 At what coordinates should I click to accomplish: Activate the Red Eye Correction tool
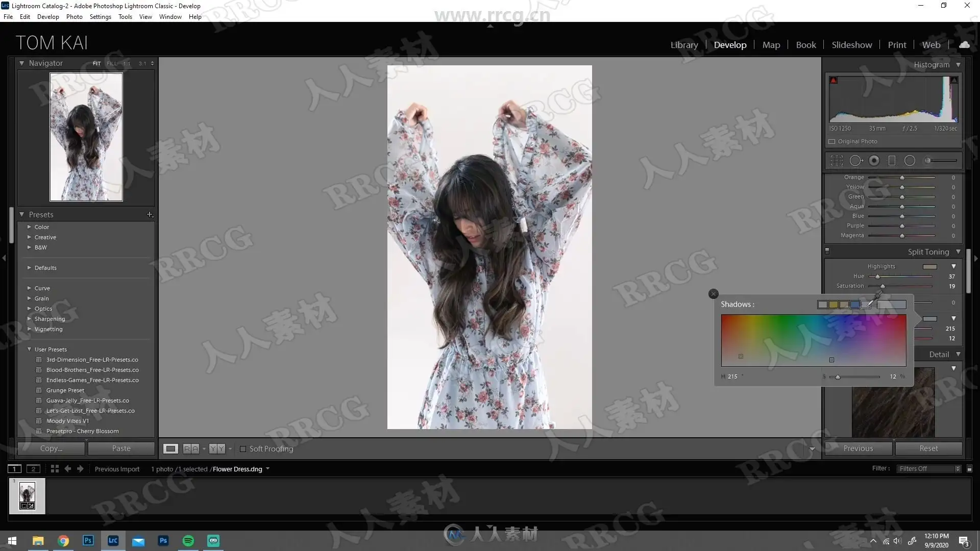tap(874, 161)
